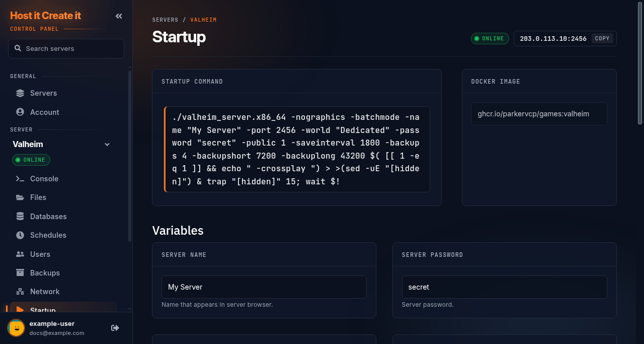Click the sidebar ONLINE status badge
This screenshot has width=644, height=344.
[31, 160]
